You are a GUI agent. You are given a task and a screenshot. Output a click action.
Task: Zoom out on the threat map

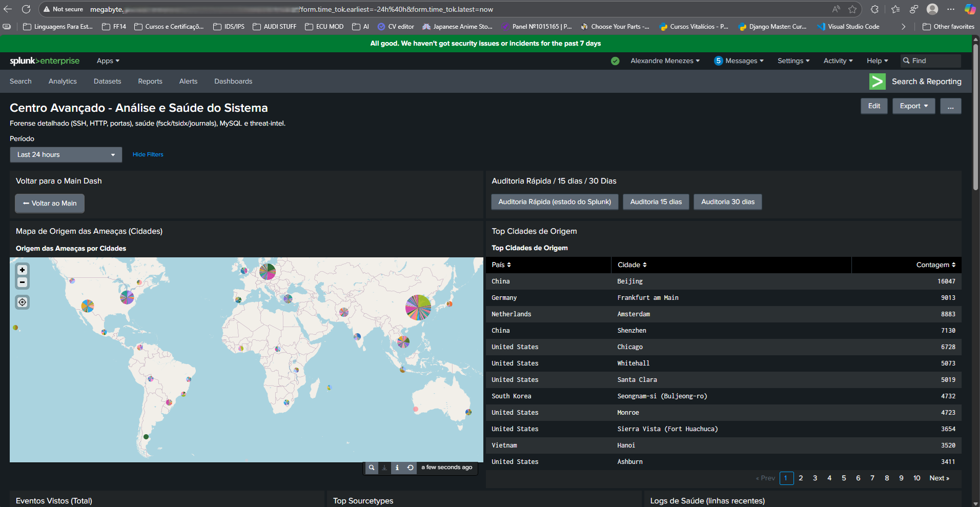[22, 282]
